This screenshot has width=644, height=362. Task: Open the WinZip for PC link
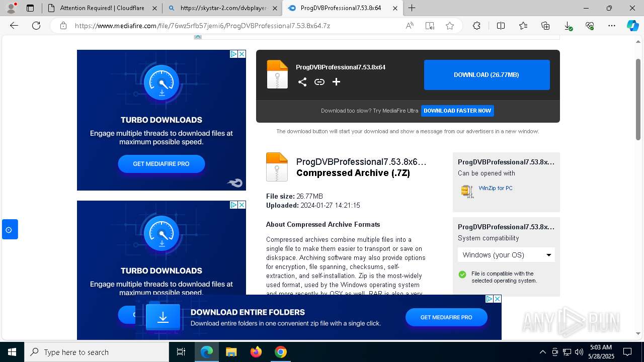pos(496,188)
